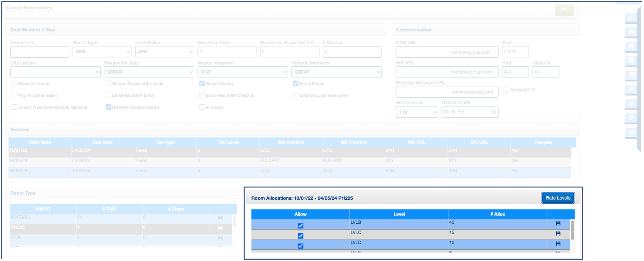Click the # Alloc column header
The width and height of the screenshot is (644, 261).
click(x=497, y=214)
